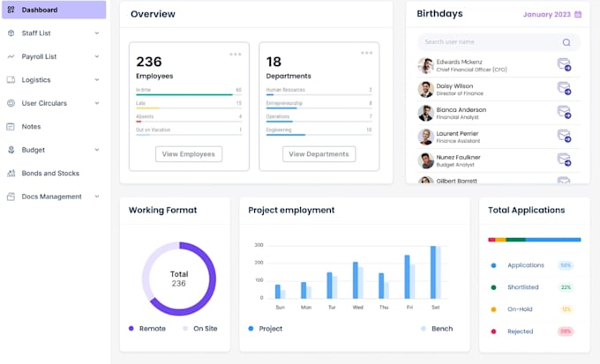Image resolution: width=600 pixels, height=364 pixels.
Task: Open the Dashboard menu item
Action: [53, 10]
